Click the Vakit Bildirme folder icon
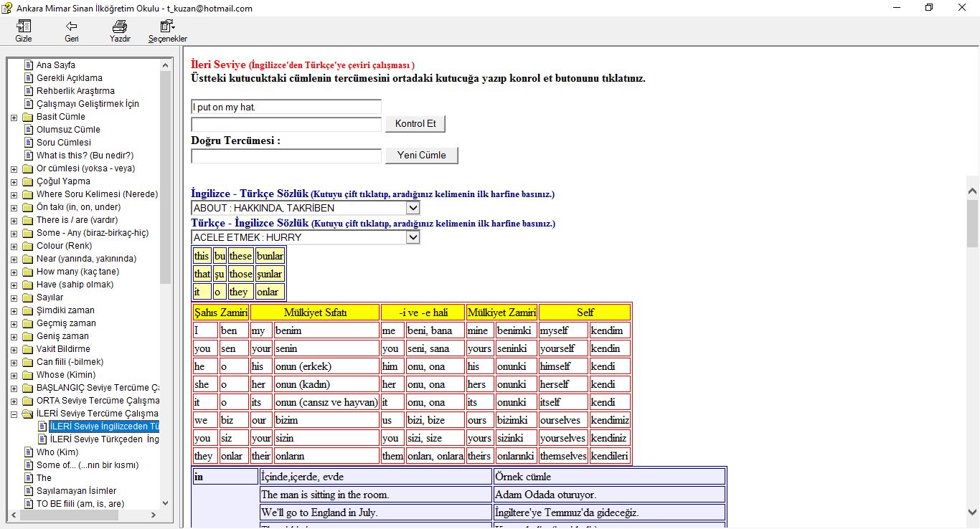 coord(28,349)
